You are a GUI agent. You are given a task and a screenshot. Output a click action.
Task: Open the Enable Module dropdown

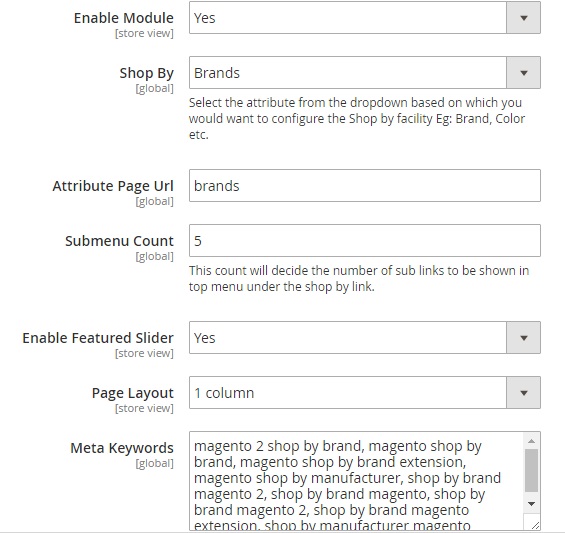[365, 18]
